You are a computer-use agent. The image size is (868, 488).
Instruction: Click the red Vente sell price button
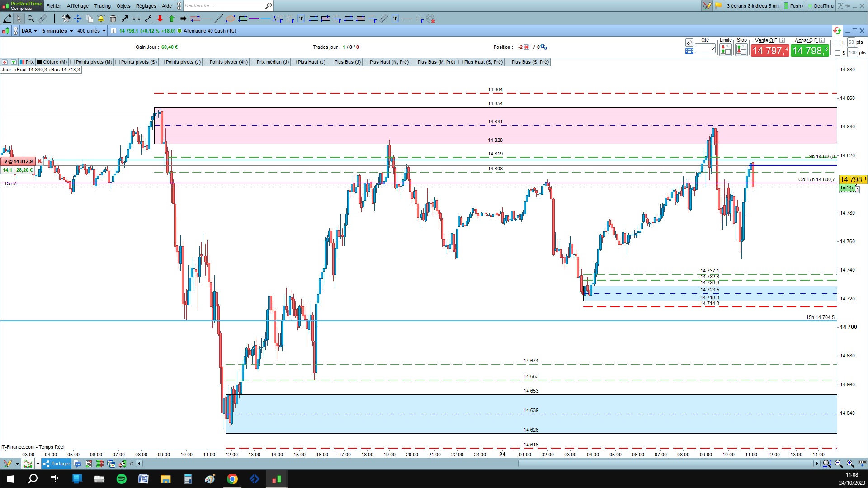(769, 51)
